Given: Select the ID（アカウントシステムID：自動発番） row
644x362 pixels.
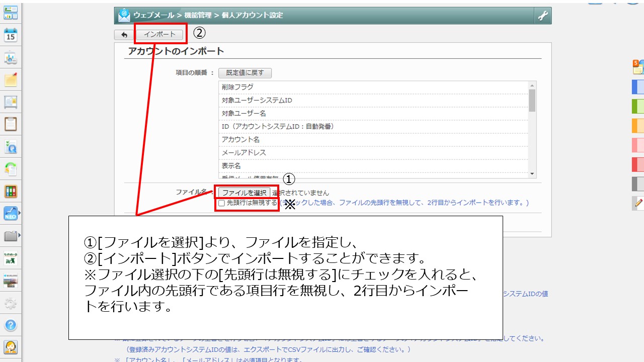Looking at the screenshot, I should tap(373, 127).
